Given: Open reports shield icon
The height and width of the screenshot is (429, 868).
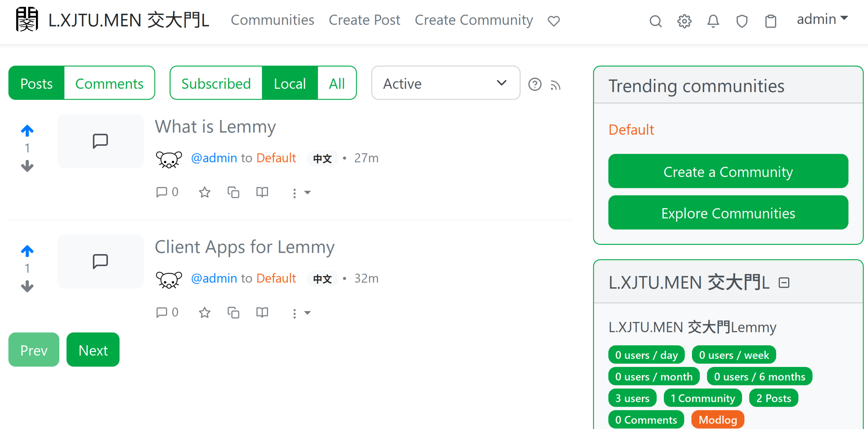Looking at the screenshot, I should [742, 21].
